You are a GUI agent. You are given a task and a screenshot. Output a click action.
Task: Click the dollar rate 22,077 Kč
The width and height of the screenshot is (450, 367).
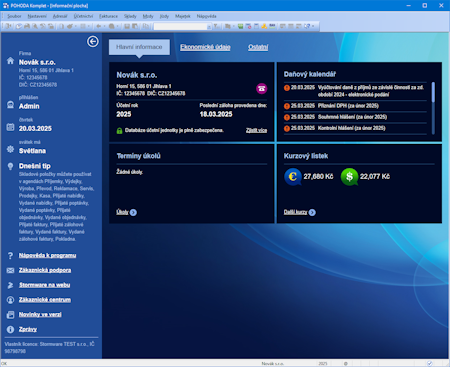pyautogui.click(x=375, y=176)
